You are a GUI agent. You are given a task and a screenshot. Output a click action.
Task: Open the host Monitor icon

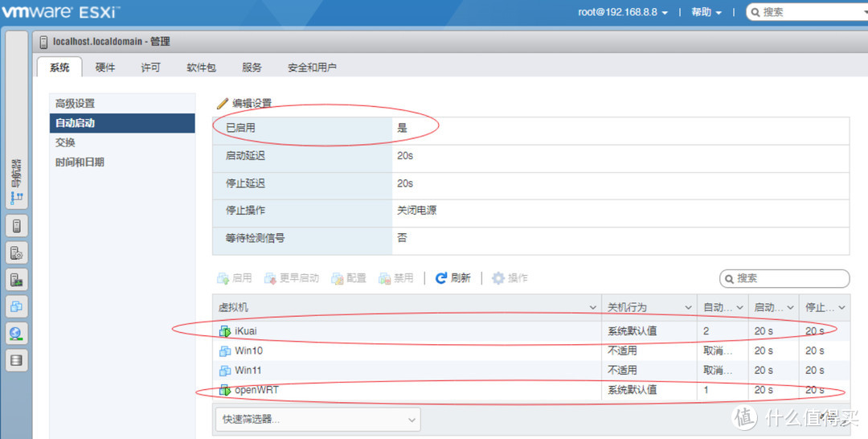pyautogui.click(x=17, y=280)
